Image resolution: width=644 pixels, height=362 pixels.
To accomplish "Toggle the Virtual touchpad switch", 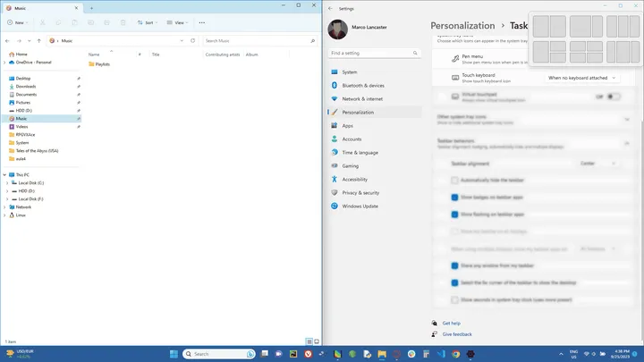I will tap(613, 96).
